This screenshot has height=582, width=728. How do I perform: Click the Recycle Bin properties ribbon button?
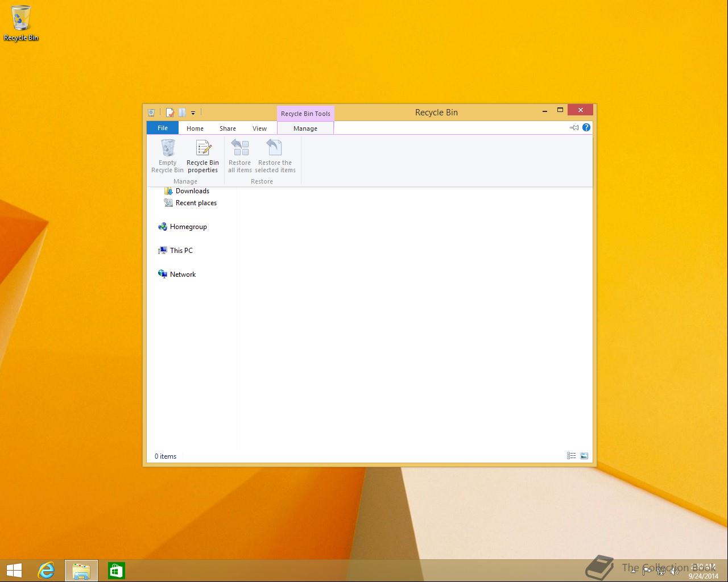pos(202,156)
